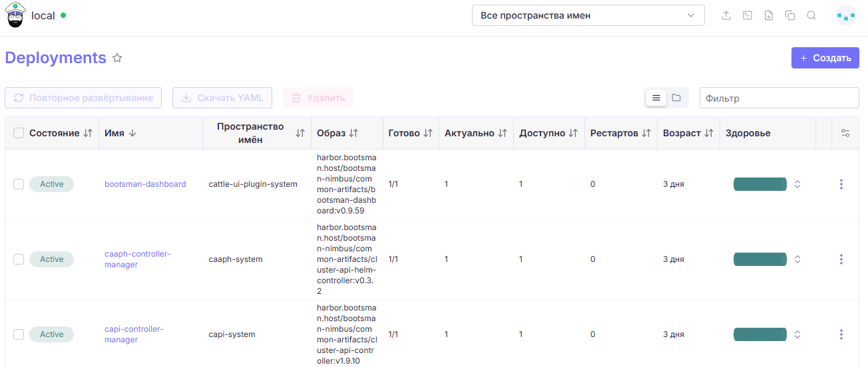Click the bearded sailor cluster logo
The width and height of the screenshot is (868, 367).
(x=15, y=15)
